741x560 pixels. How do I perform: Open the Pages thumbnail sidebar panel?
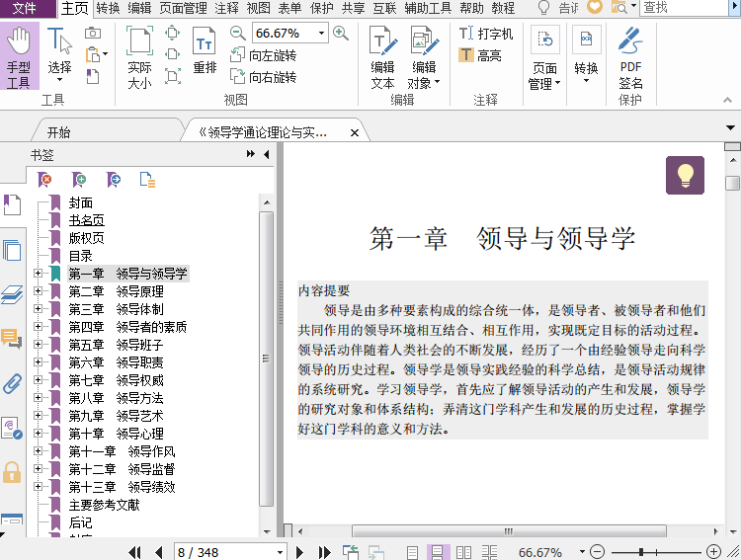tap(12, 250)
